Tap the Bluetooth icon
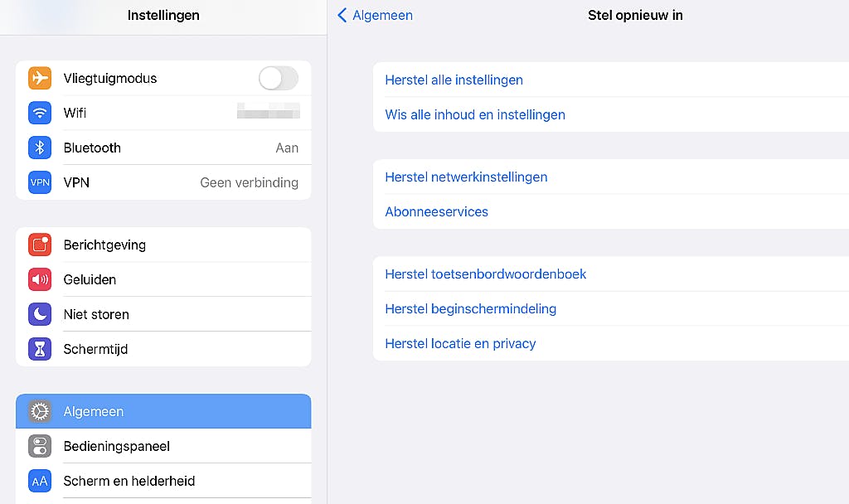The image size is (849, 504). pos(40,148)
